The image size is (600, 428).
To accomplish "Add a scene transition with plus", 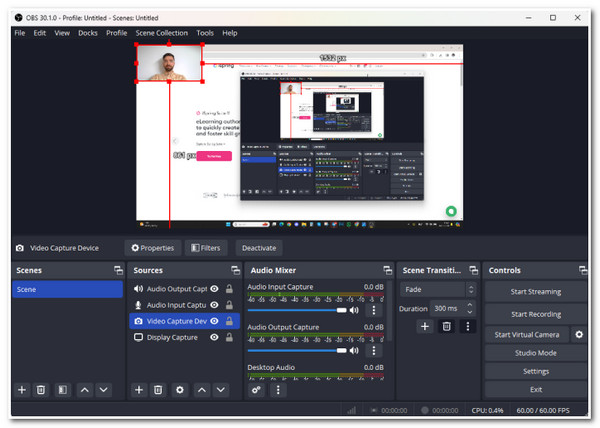I will [425, 326].
